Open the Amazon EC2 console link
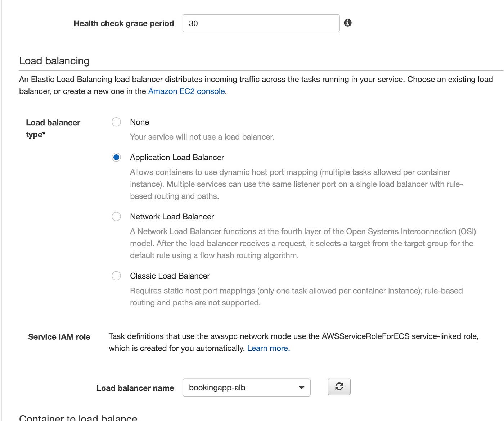 coord(186,91)
